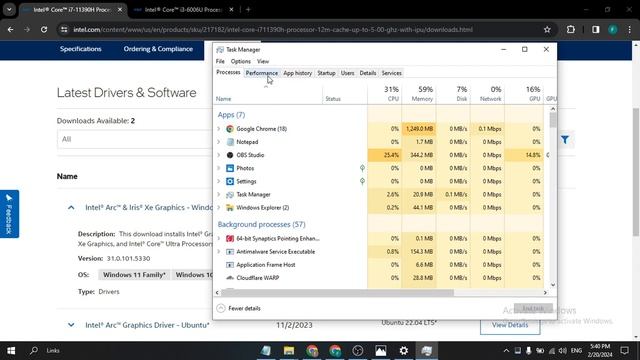Open the Chrome extensions puzzle icon
This screenshot has height=360, width=640.
click(x=571, y=29)
